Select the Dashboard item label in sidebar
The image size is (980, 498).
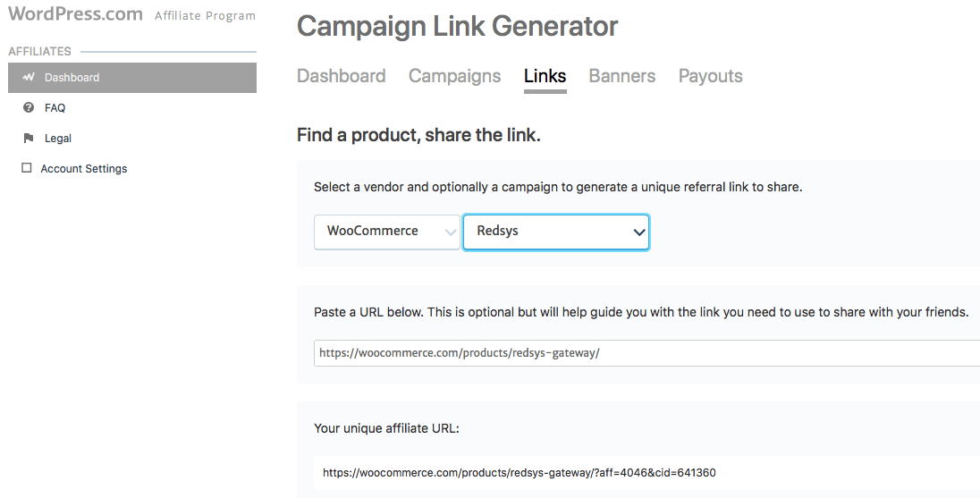pyautogui.click(x=72, y=78)
